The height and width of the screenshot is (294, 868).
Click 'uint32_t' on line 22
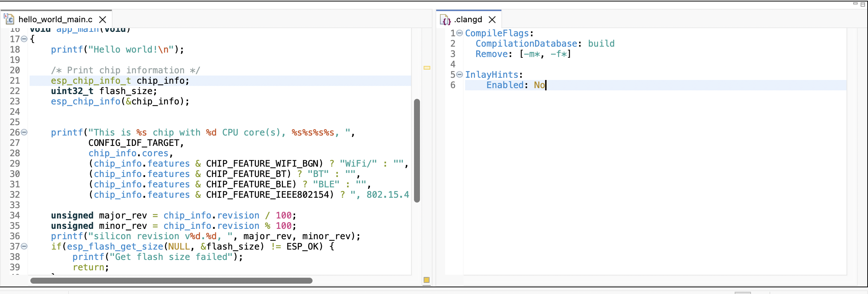(72, 91)
